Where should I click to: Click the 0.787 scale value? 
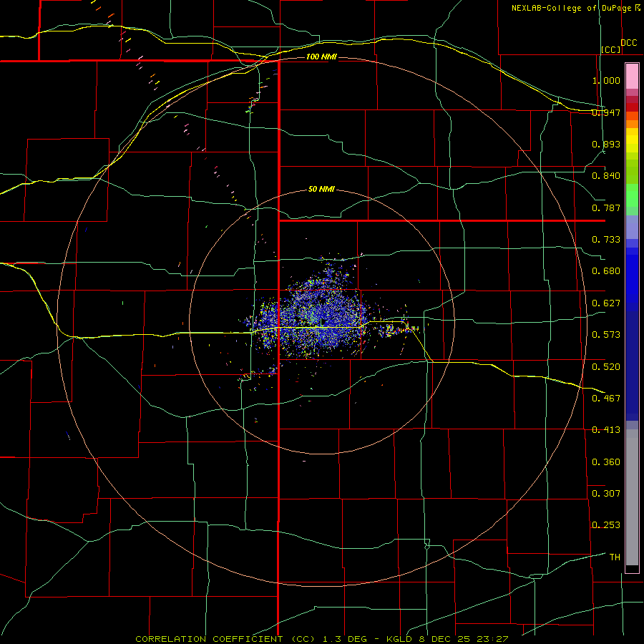tap(606, 208)
